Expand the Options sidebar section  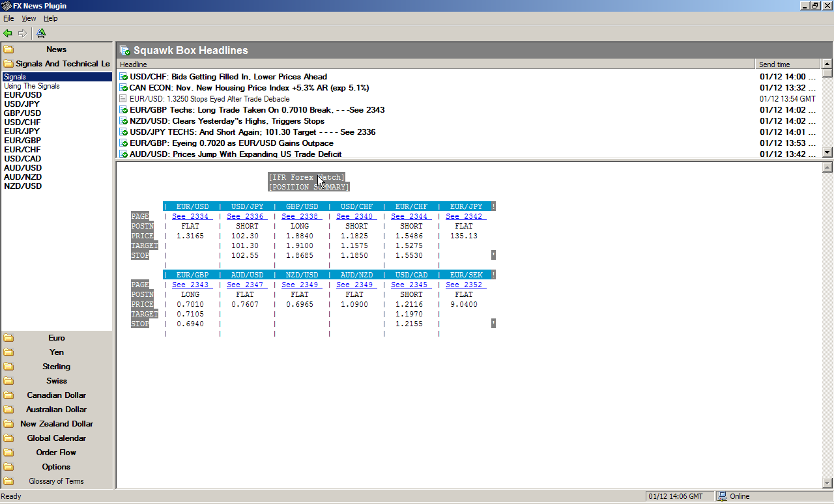point(56,467)
